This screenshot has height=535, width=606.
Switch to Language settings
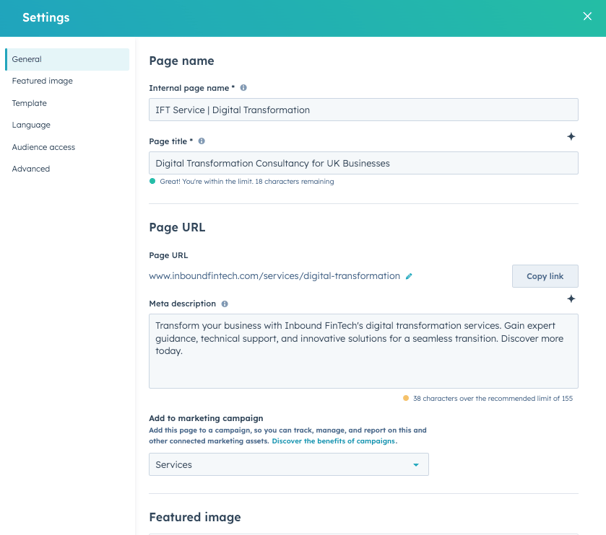pyautogui.click(x=31, y=125)
